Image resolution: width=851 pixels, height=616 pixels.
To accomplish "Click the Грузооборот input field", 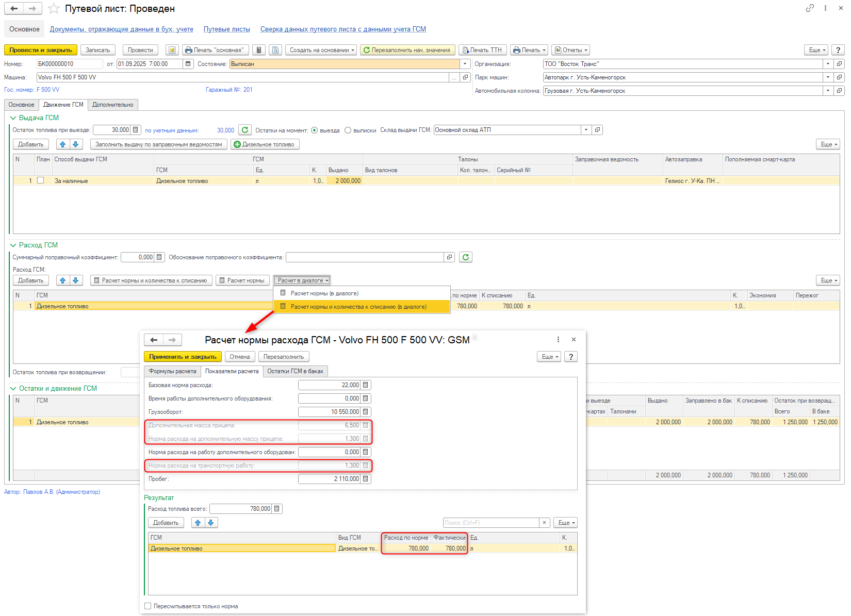I will (x=329, y=412).
